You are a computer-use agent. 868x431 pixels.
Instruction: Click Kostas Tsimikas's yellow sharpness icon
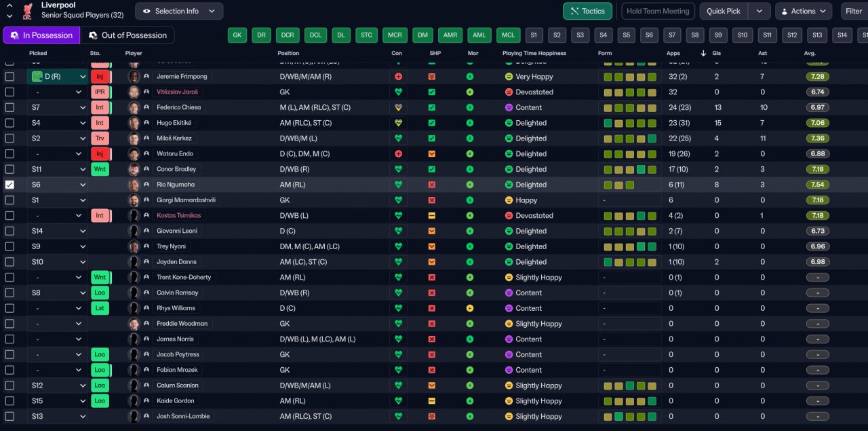432,216
